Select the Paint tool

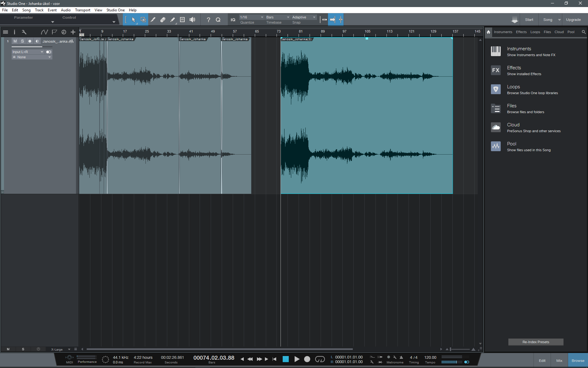click(x=172, y=20)
